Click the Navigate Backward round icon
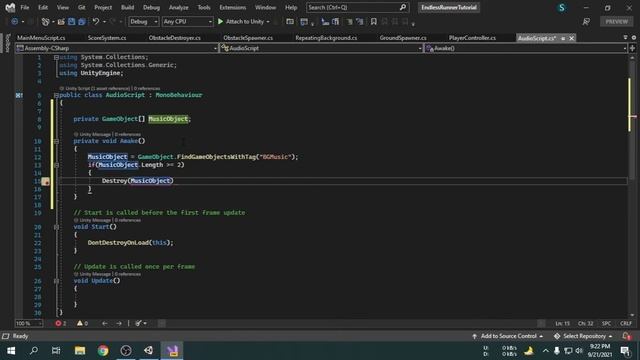 [15, 22]
